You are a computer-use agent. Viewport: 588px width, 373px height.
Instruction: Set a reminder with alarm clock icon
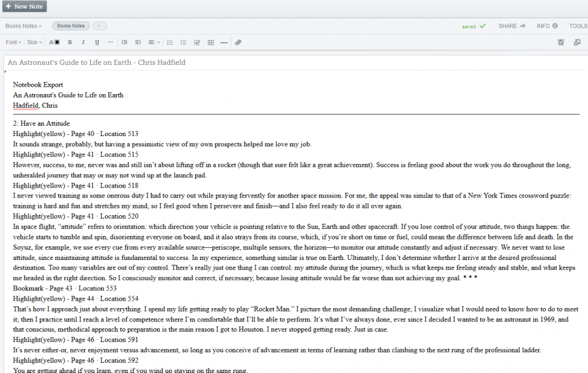point(560,42)
